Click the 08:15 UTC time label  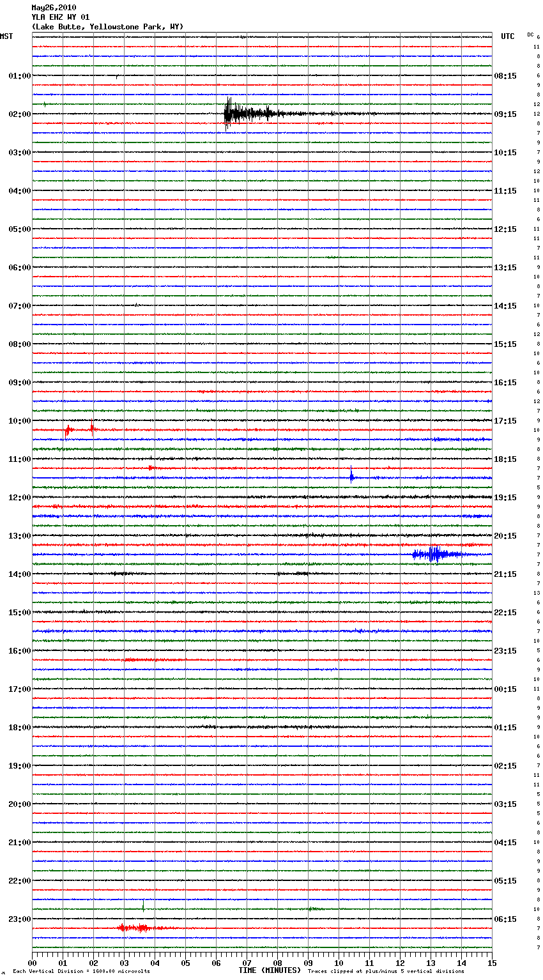pyautogui.click(x=505, y=76)
